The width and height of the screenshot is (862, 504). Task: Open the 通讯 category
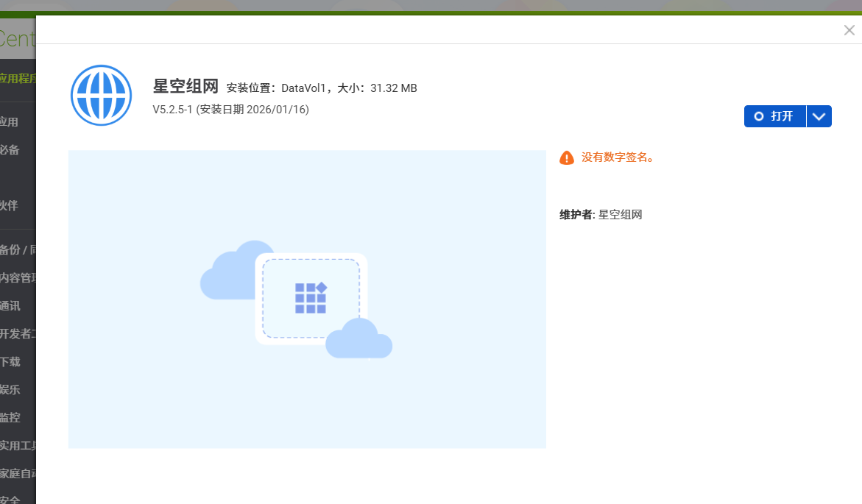pos(10,305)
